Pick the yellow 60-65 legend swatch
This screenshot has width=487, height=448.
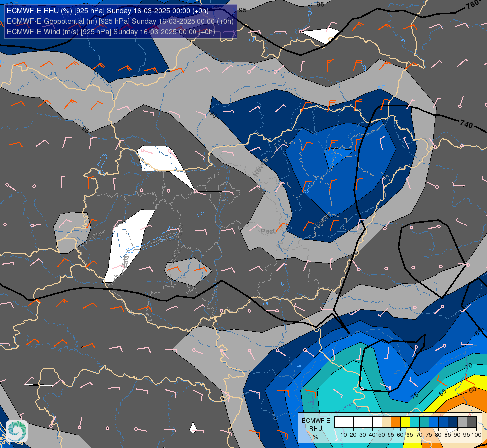405,422
